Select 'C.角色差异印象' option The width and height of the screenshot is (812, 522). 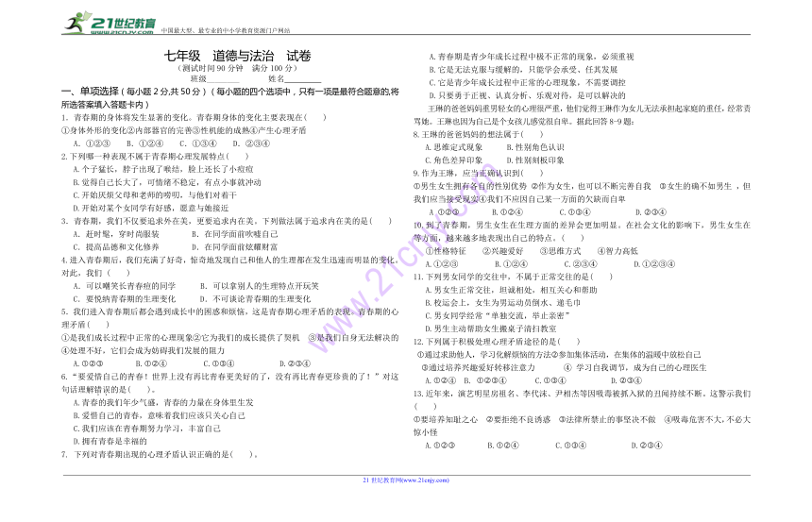coord(454,160)
